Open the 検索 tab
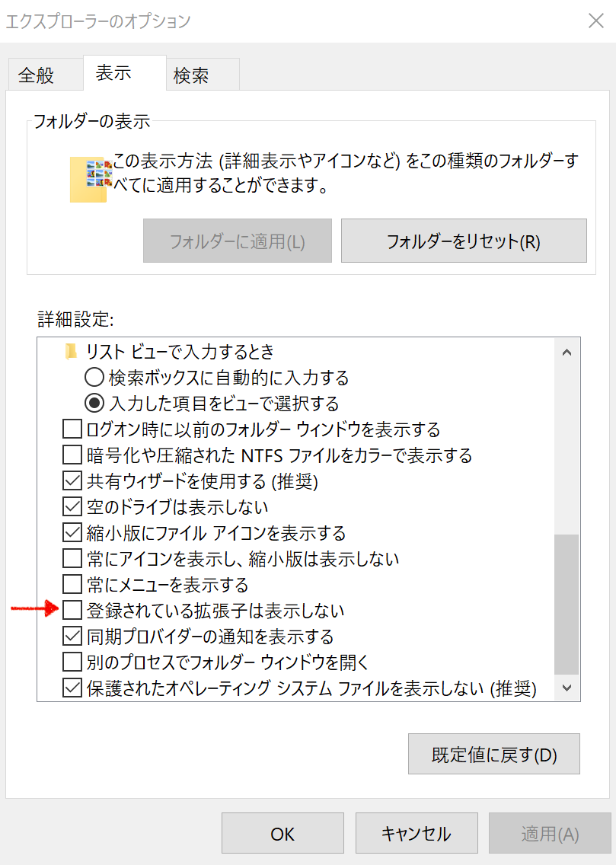 point(191,75)
